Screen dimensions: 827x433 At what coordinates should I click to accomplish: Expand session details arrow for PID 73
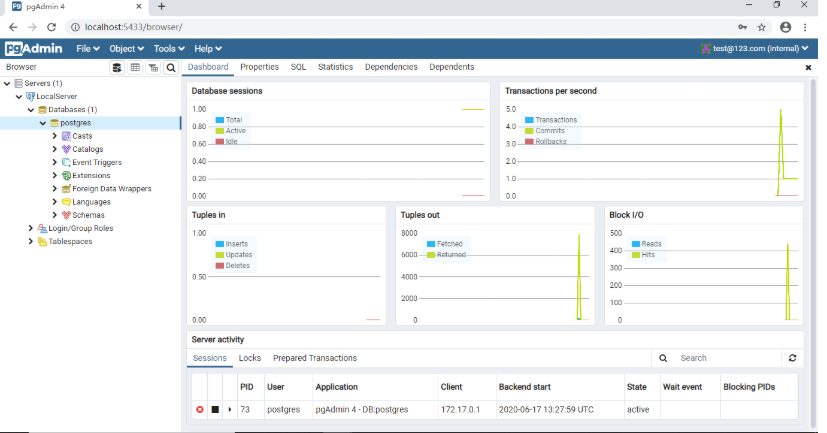(230, 409)
